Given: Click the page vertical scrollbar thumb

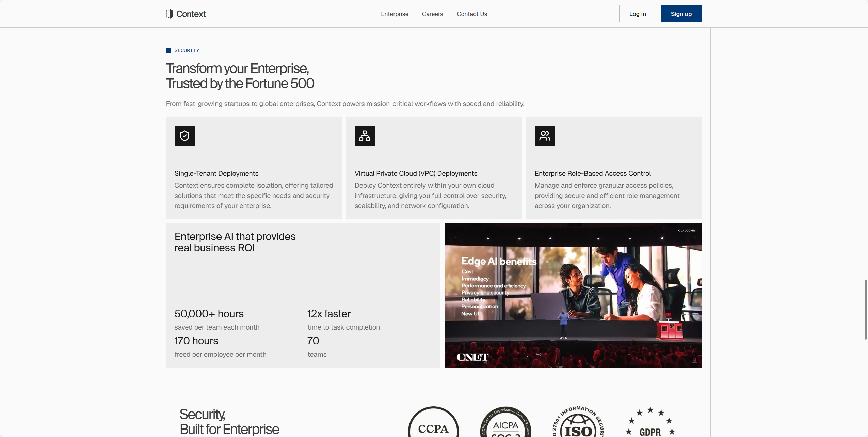Looking at the screenshot, I should tap(865, 309).
